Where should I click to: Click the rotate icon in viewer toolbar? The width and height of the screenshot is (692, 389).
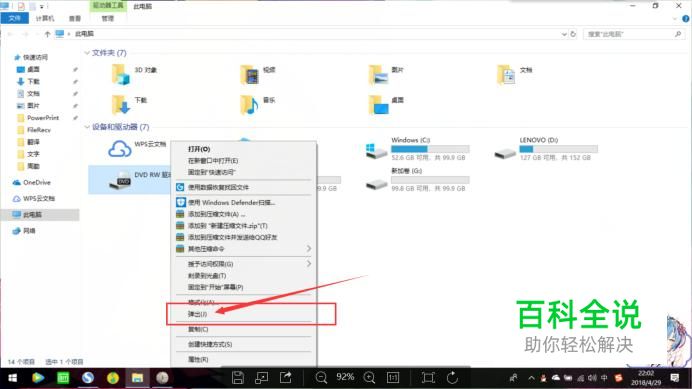452,378
